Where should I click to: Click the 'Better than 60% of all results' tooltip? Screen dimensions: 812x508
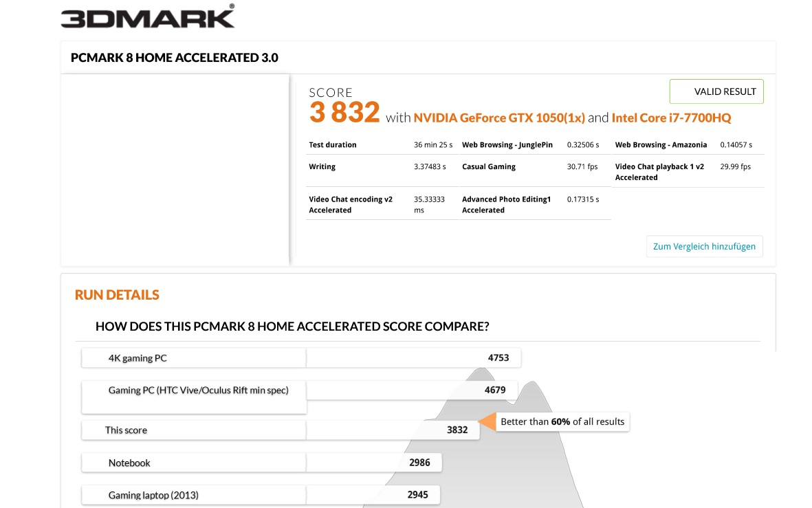click(562, 421)
